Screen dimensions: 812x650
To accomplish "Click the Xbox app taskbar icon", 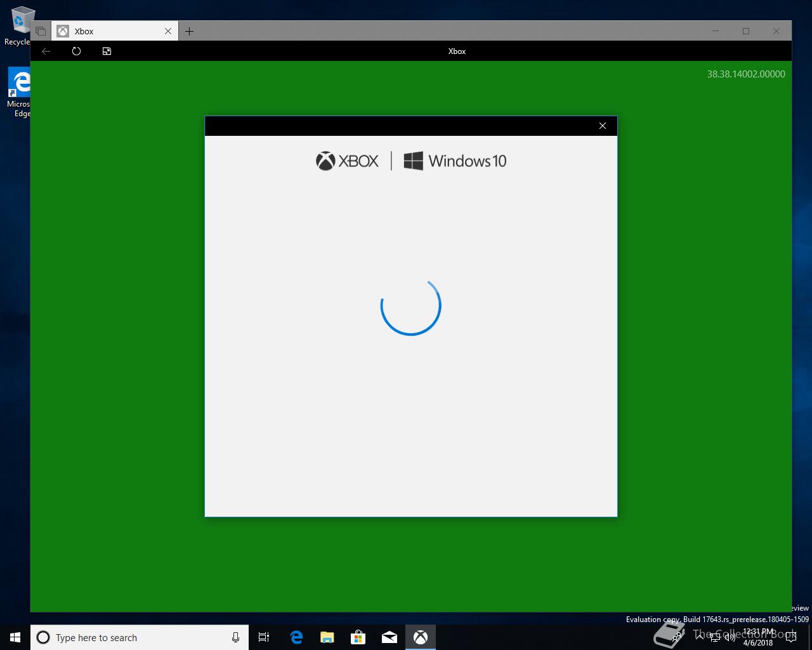I will 421,637.
